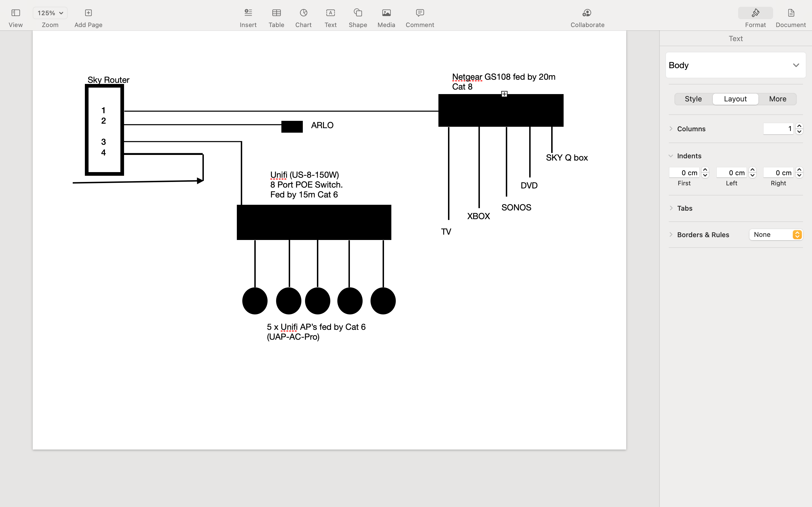The image size is (812, 507).
Task: Toggle the Format inspector sidebar
Action: [755, 13]
